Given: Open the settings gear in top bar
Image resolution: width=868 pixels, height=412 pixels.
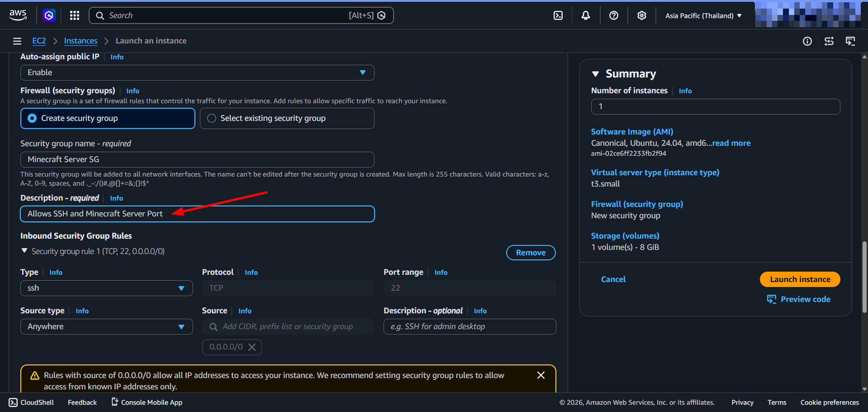Looking at the screenshot, I should [x=642, y=15].
